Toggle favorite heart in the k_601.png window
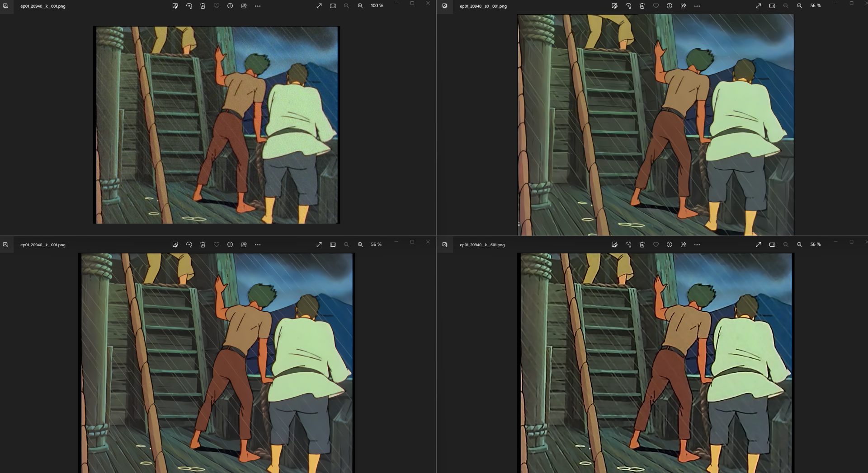Screen dimensions: 868x473 tap(656, 244)
